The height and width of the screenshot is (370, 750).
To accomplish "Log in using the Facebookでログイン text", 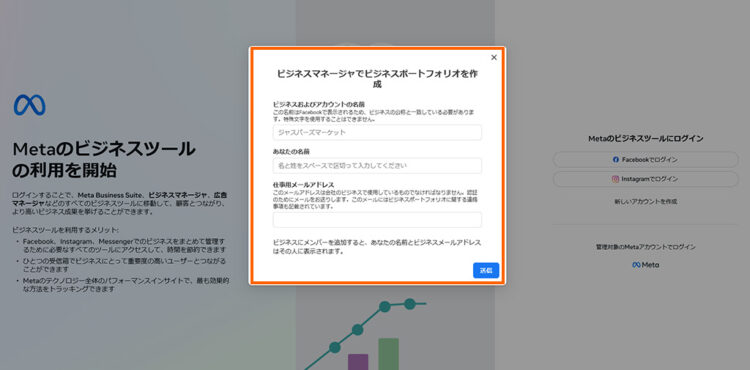I will 650,160.
